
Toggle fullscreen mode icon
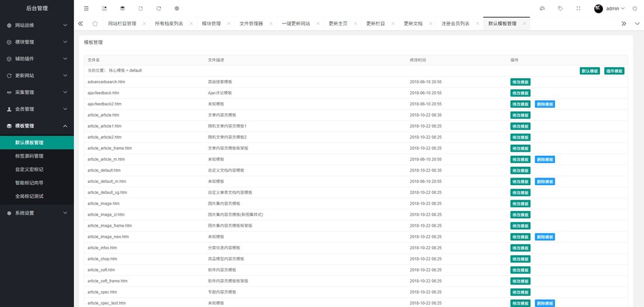(x=578, y=9)
